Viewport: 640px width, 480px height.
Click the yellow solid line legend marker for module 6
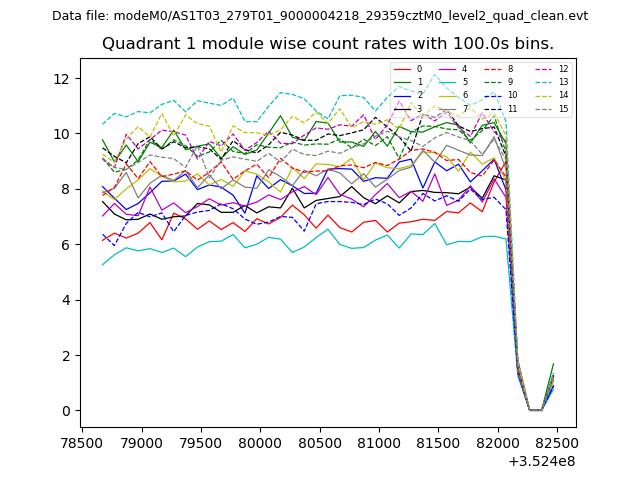448,95
